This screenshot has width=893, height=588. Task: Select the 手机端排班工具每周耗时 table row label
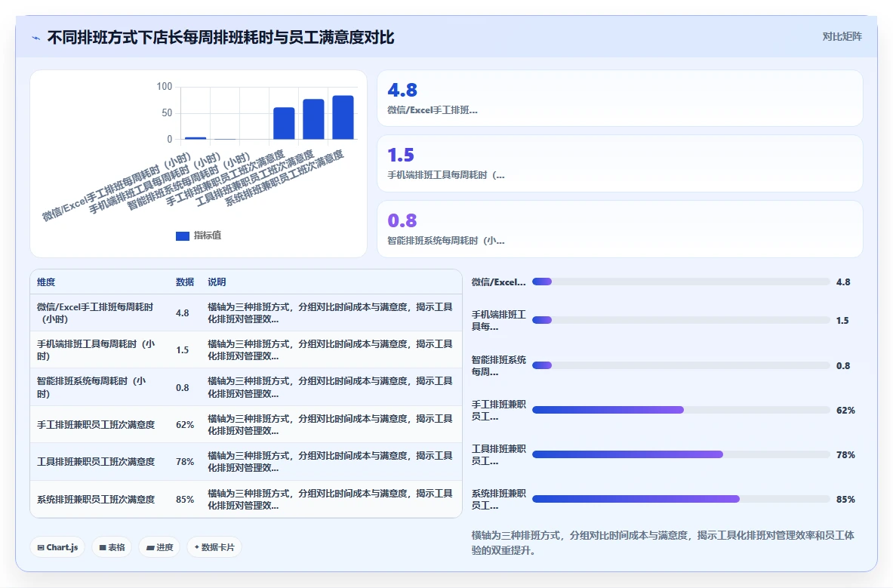pos(96,349)
